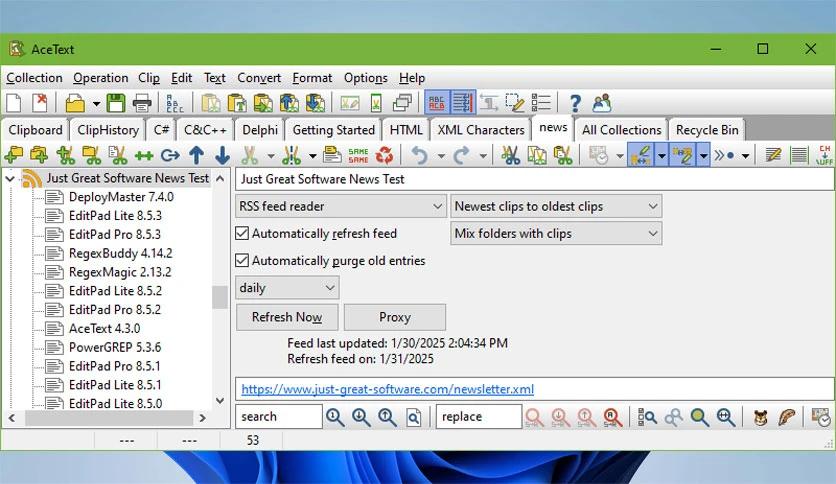Uncheck Automatically refresh feed checkbox
836x484 pixels.
(242, 233)
